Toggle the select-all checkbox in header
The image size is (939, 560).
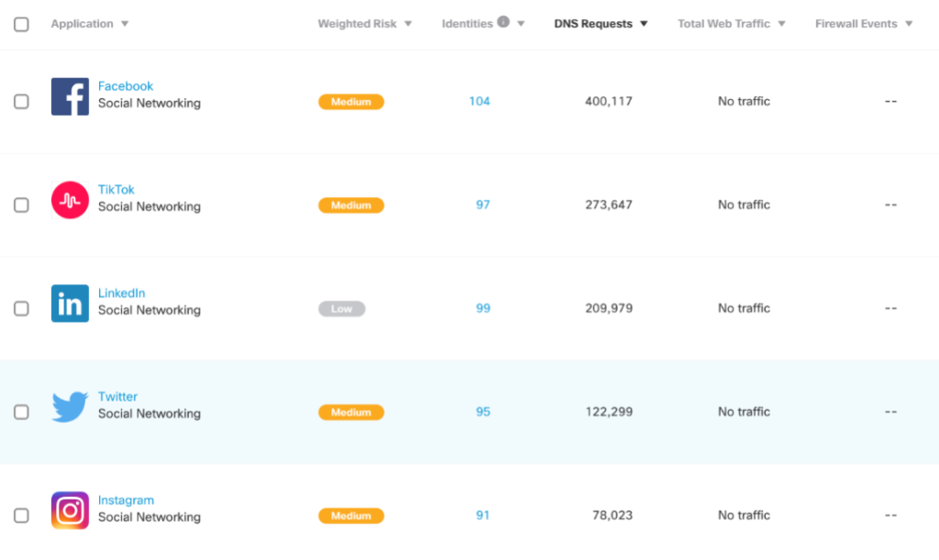point(21,25)
